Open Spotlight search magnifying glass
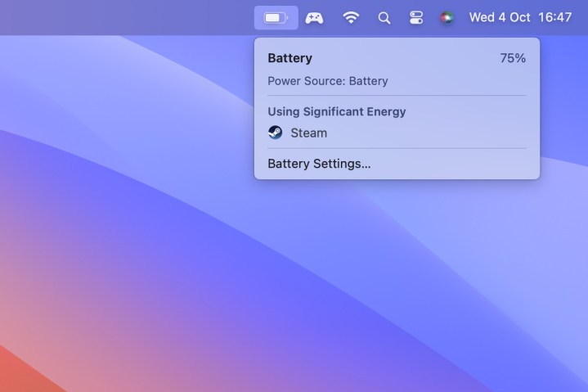 [384, 18]
